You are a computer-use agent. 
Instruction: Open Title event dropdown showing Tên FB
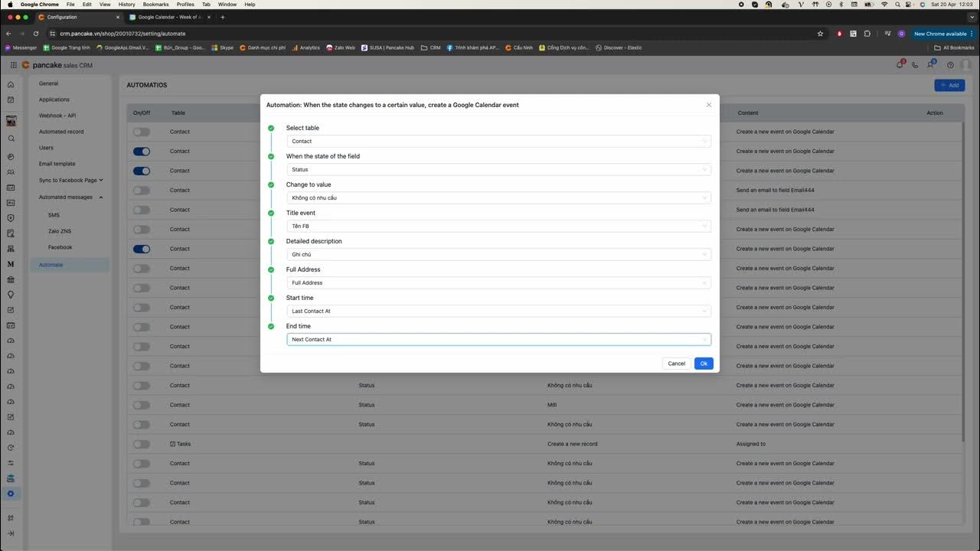(x=498, y=226)
